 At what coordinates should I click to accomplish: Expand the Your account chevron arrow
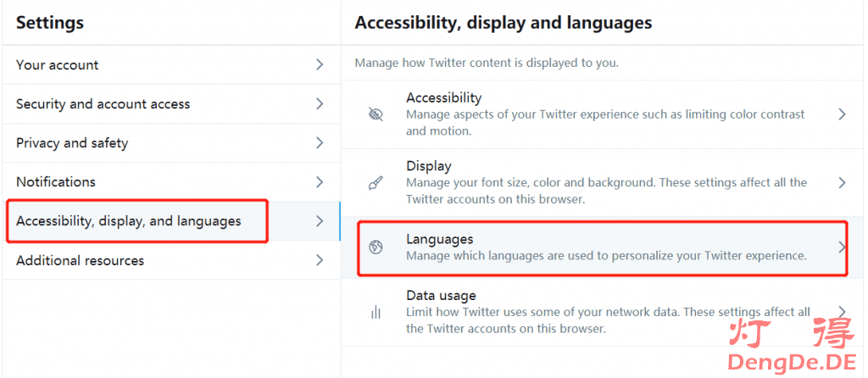[x=320, y=64]
